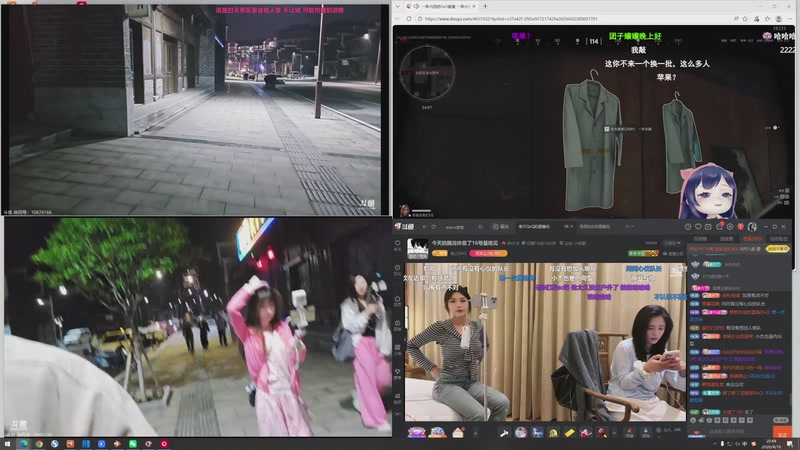800x450 pixels.
Task: Open the green WeChat taskbar icon
Action: pos(133,444)
